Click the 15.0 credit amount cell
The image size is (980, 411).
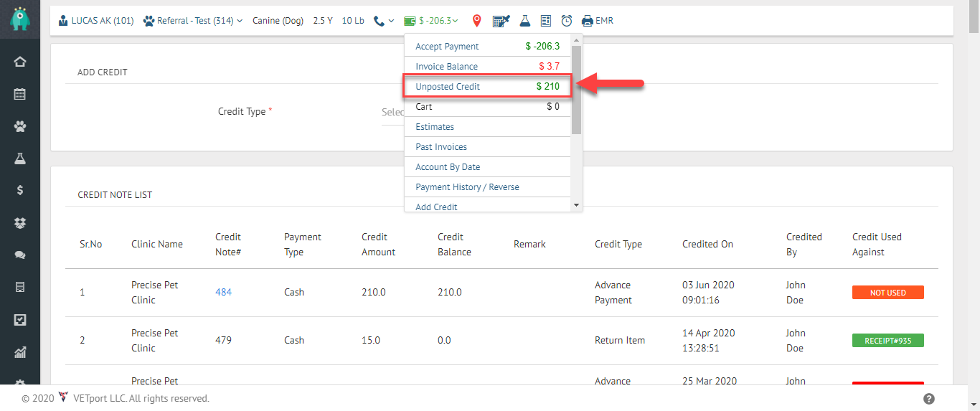point(370,340)
